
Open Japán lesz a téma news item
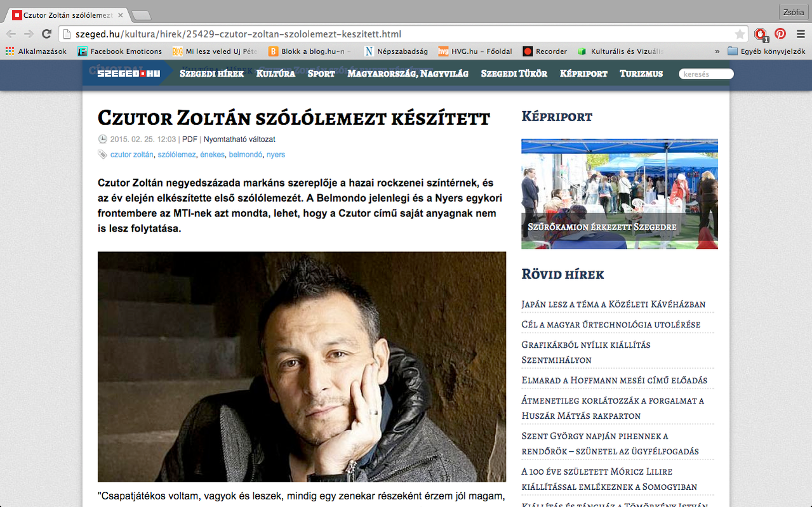pos(613,305)
